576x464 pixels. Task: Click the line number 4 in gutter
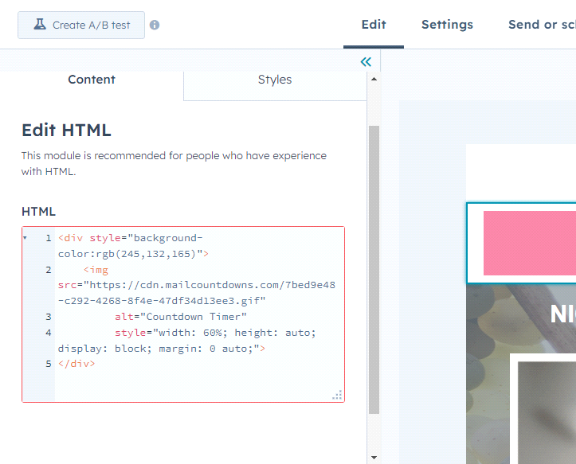(48, 333)
